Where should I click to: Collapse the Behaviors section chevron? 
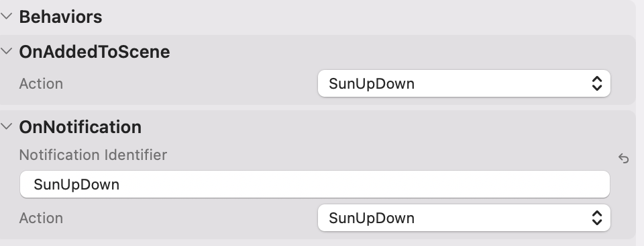click(7, 17)
